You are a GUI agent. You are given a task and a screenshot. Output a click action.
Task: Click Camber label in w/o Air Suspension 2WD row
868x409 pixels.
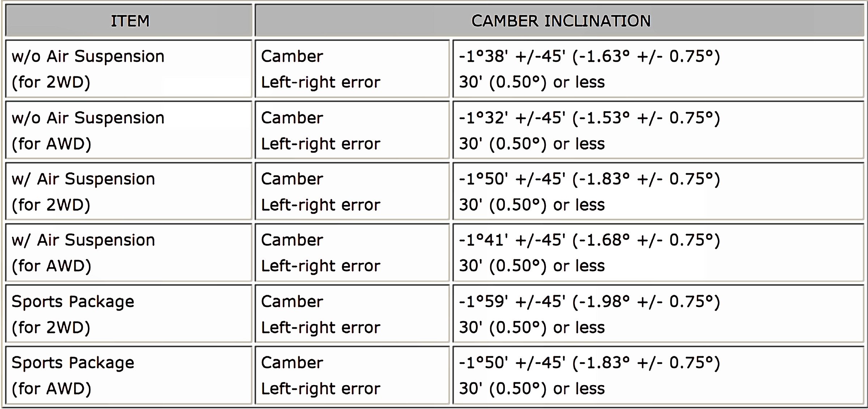(x=292, y=56)
